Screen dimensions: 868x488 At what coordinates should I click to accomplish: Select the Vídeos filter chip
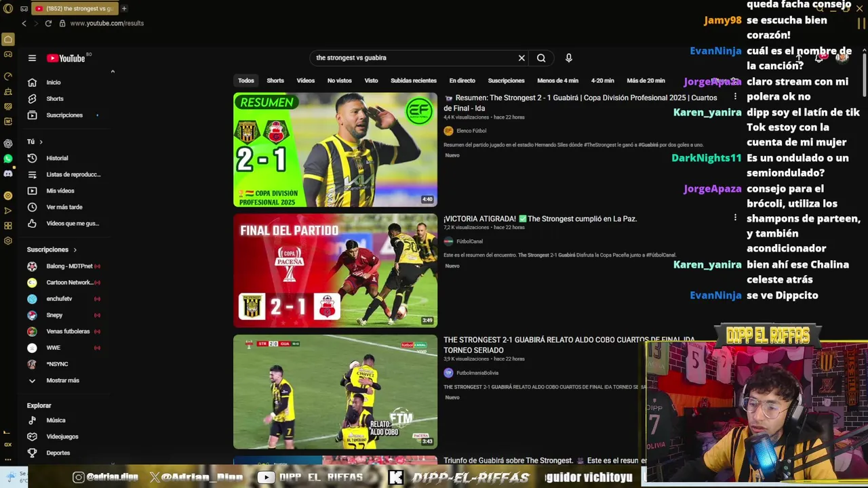[x=306, y=81]
